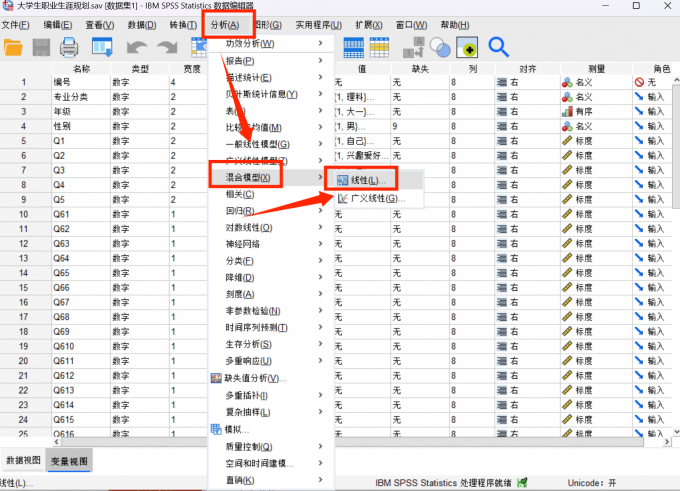Open the 帮助(H) menu

click(x=455, y=25)
